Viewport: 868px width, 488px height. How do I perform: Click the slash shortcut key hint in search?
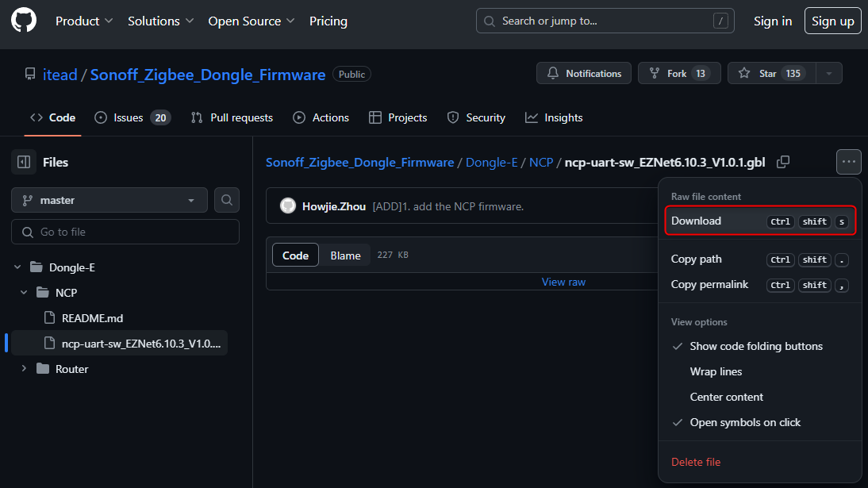point(720,21)
